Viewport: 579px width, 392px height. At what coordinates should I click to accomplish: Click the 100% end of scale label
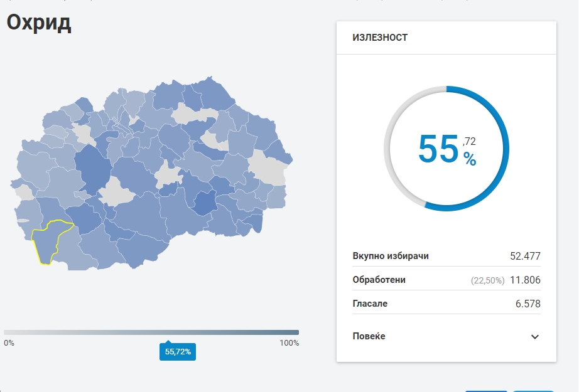289,343
